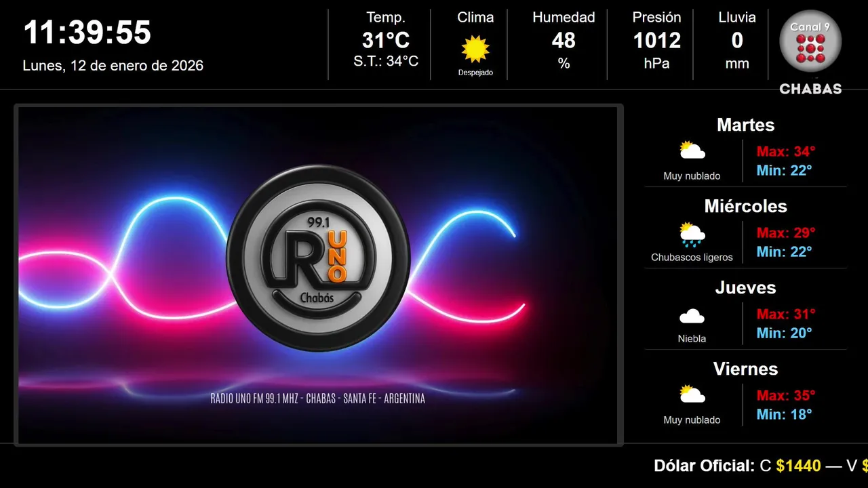The width and height of the screenshot is (868, 488).
Task: Click the pressure value 1012
Action: pos(656,41)
